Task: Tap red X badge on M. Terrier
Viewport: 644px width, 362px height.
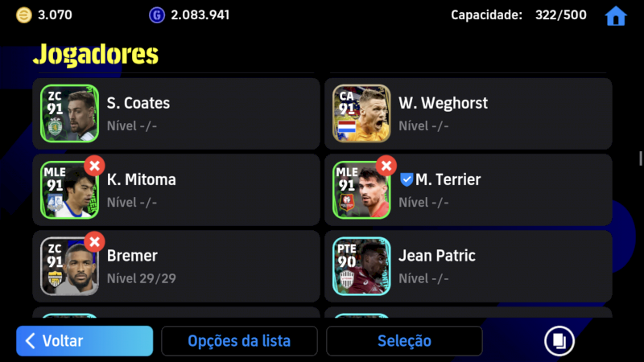Action: [x=386, y=166]
